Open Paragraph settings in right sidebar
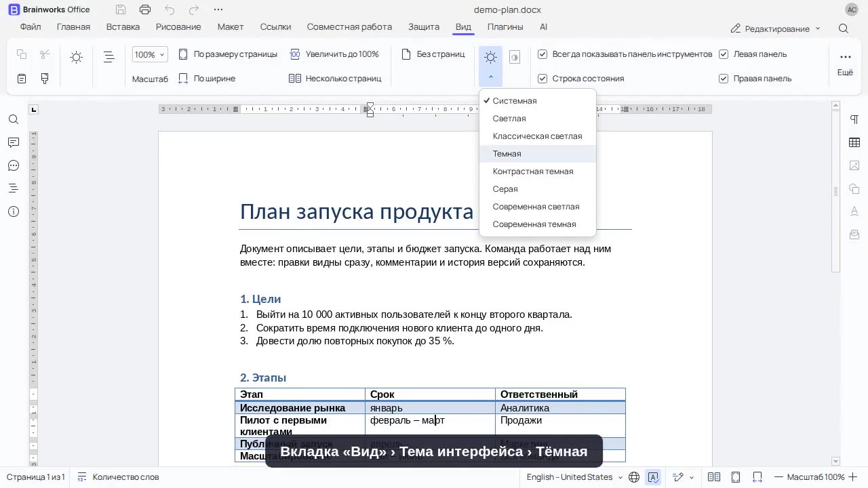 coord(854,119)
